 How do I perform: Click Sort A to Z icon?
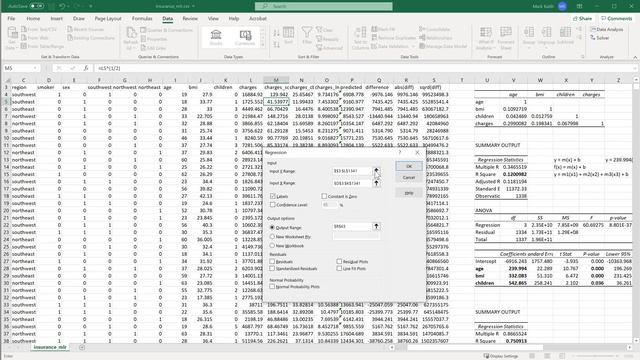point(276,33)
